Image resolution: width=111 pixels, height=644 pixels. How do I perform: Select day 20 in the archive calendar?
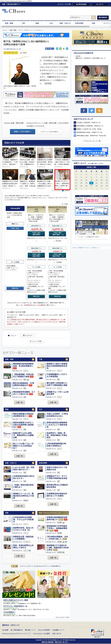(x=91, y=183)
